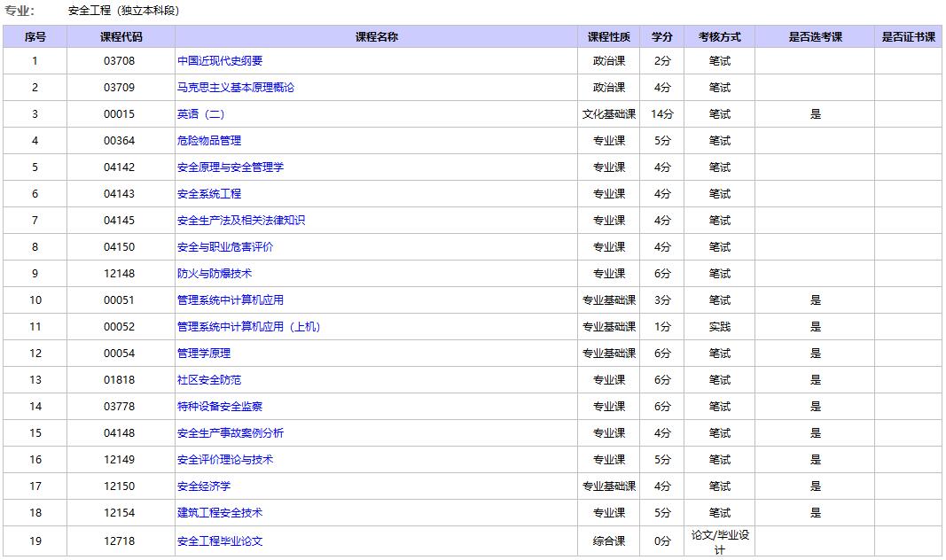This screenshot has height=560, width=946.
Task: Open the 安全经济学 course link
Action: pyautogui.click(x=204, y=486)
